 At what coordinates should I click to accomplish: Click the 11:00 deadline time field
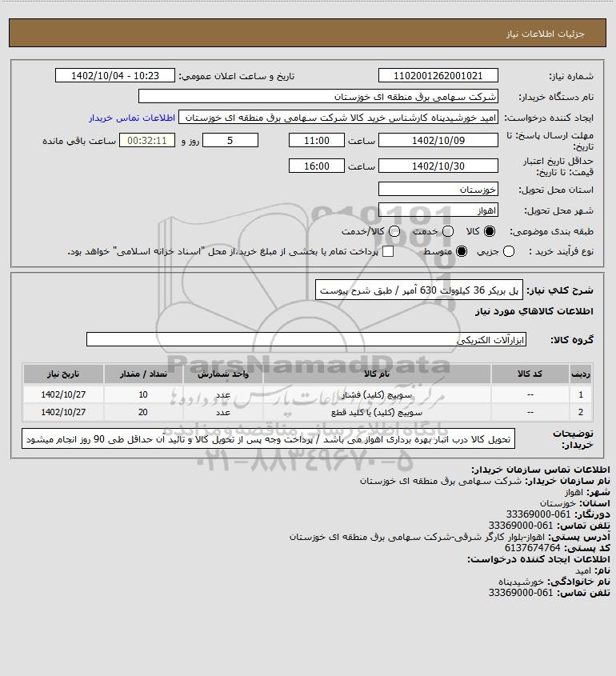point(317,141)
